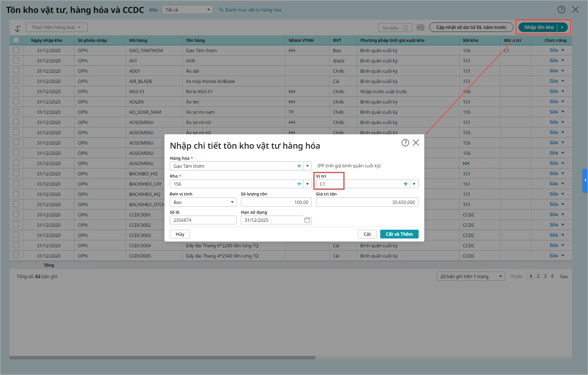Add new warehouse with Kho plus icon
The width and height of the screenshot is (588, 375).
[299, 184]
